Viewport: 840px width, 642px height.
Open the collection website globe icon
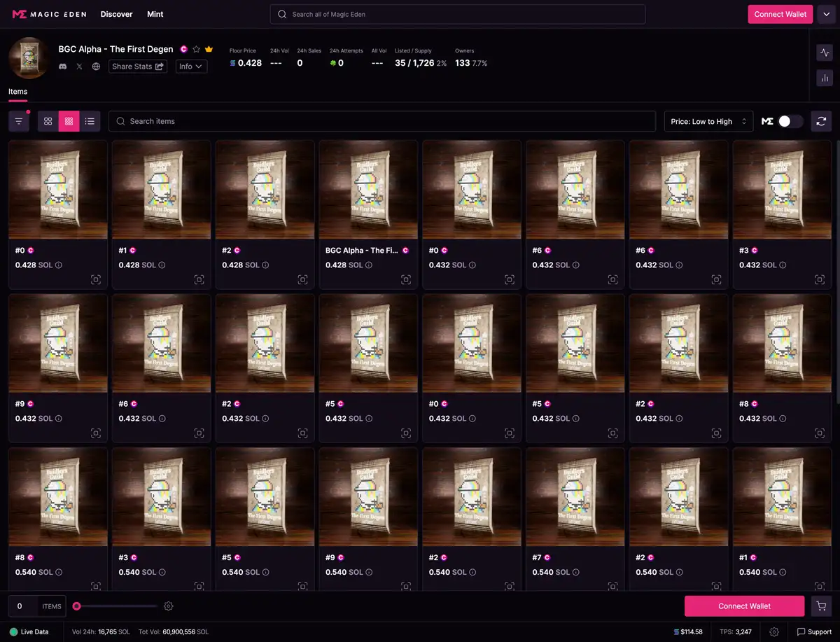coord(96,67)
